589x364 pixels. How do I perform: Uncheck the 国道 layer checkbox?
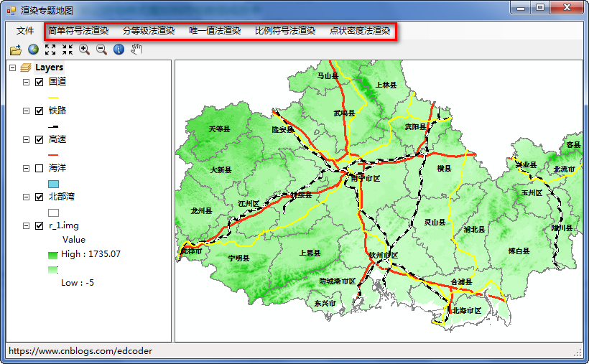40,82
